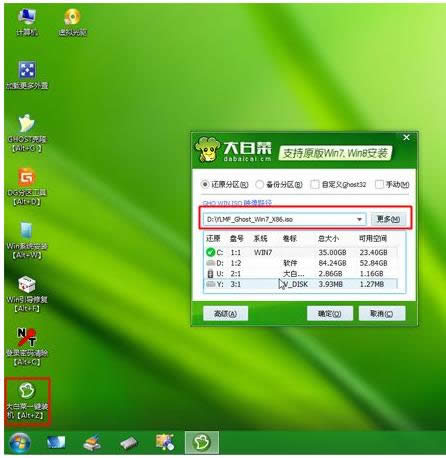Open the virtual CD drive desktop icon
446x458 pixels.
[73, 22]
